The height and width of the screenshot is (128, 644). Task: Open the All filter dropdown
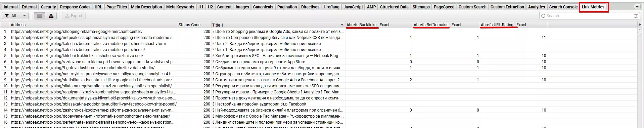[x=15, y=16]
